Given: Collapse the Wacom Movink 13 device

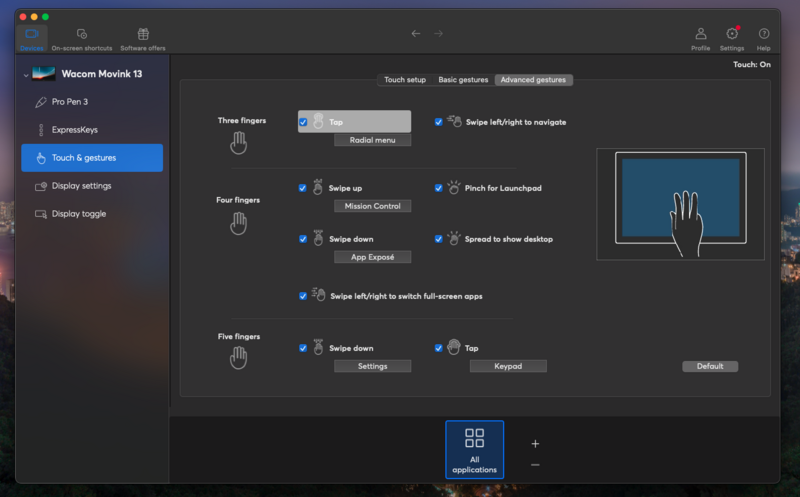Looking at the screenshot, I should pyautogui.click(x=26, y=74).
